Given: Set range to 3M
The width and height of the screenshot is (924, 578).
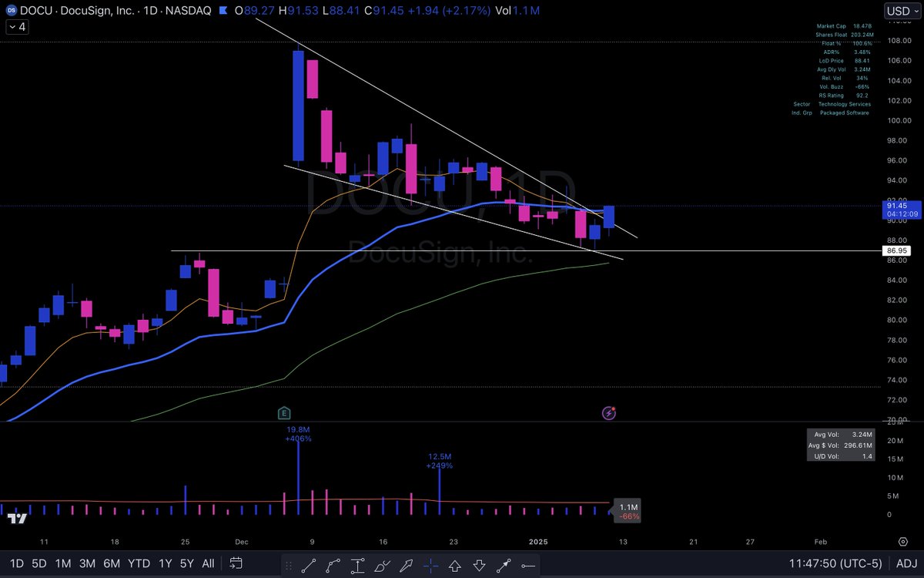Looking at the screenshot, I should [87, 563].
